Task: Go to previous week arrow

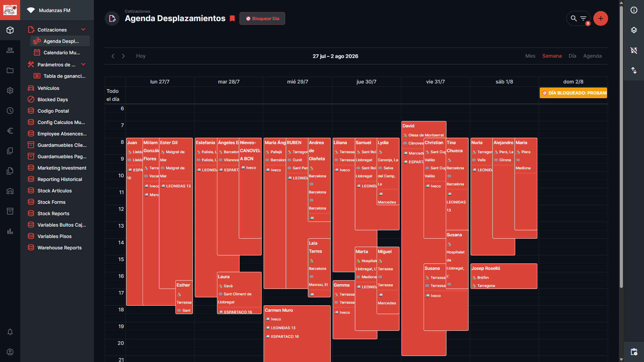Action: [113, 56]
